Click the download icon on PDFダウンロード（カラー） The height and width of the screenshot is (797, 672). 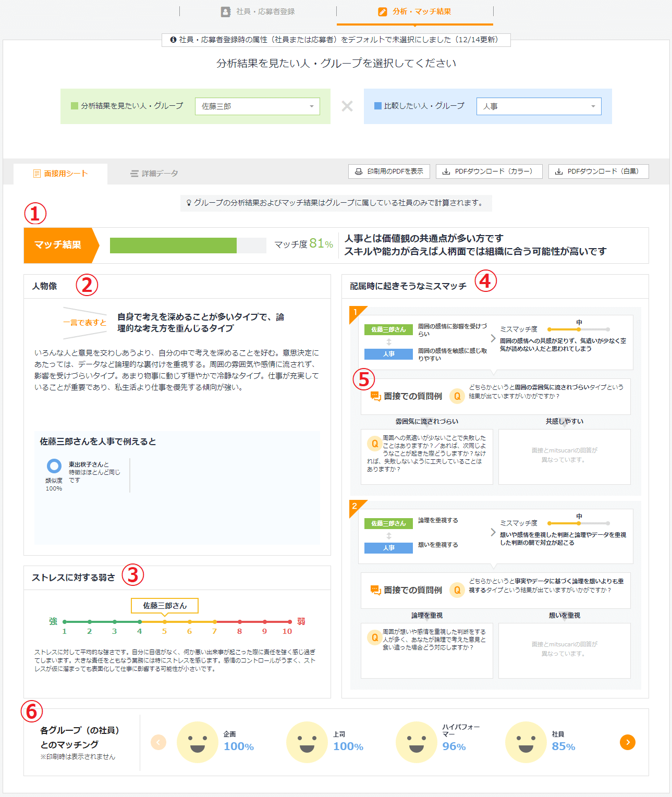[447, 171]
